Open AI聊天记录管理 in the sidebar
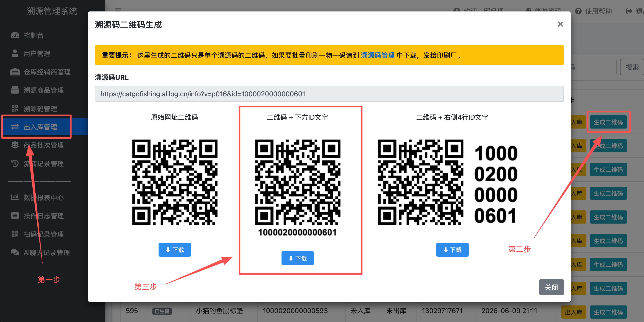The image size is (644, 322). [46, 252]
